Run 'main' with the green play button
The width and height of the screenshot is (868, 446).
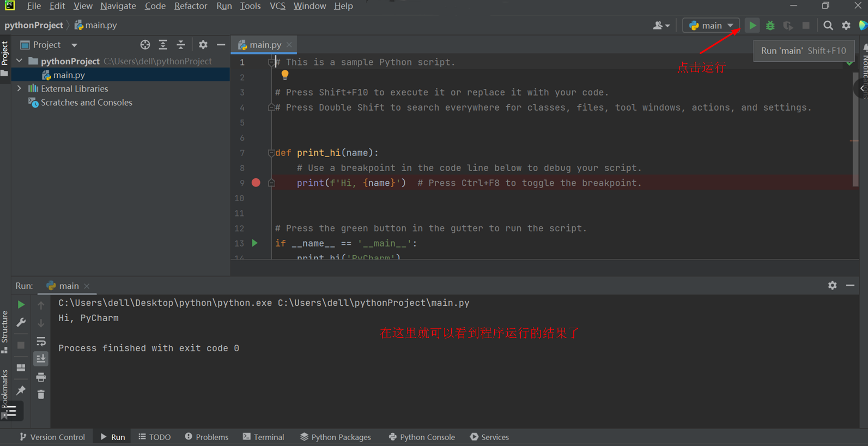click(x=752, y=26)
